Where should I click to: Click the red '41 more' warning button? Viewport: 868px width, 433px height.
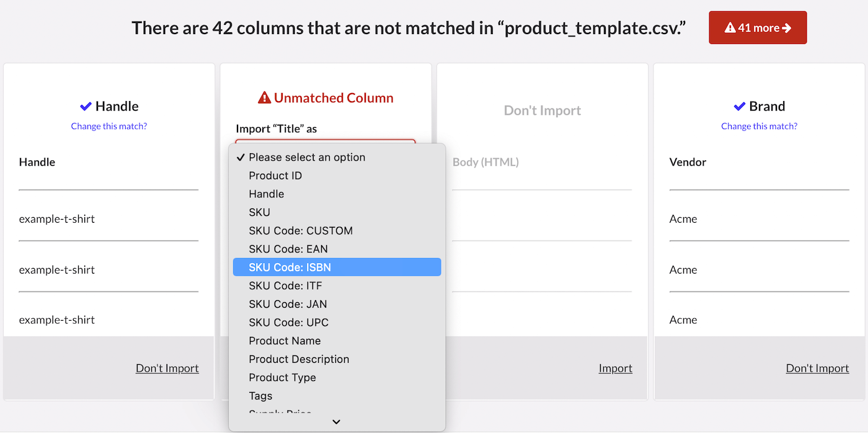tap(757, 28)
